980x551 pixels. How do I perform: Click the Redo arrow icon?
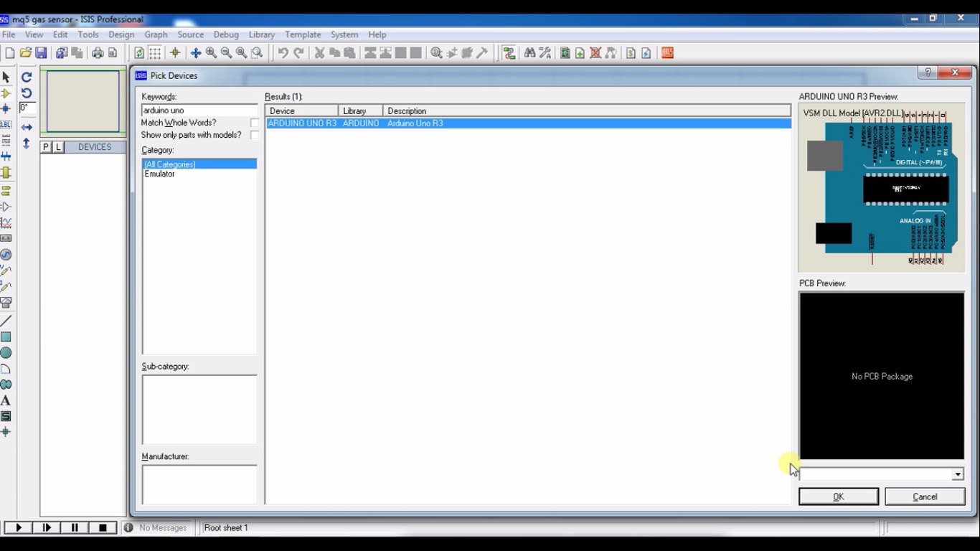(x=298, y=53)
